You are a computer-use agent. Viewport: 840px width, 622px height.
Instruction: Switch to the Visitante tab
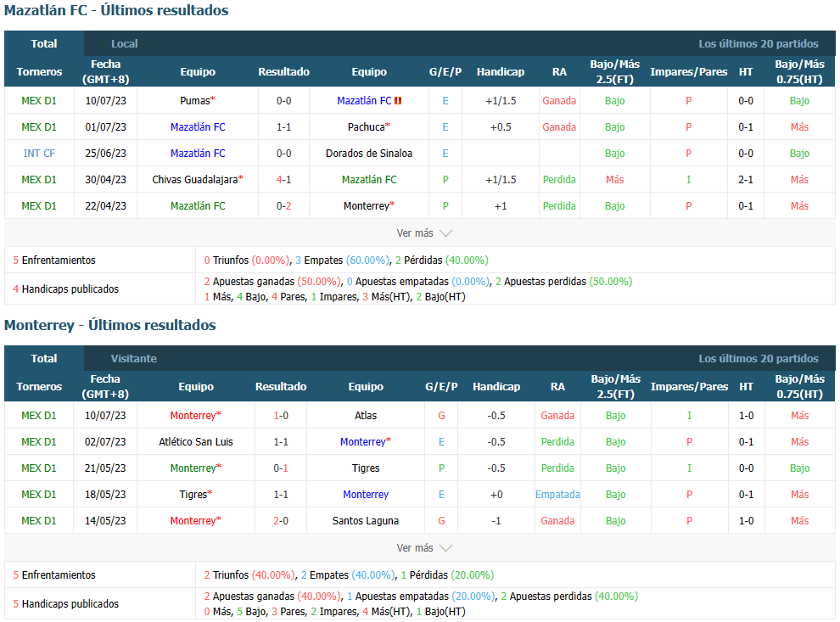(x=134, y=358)
